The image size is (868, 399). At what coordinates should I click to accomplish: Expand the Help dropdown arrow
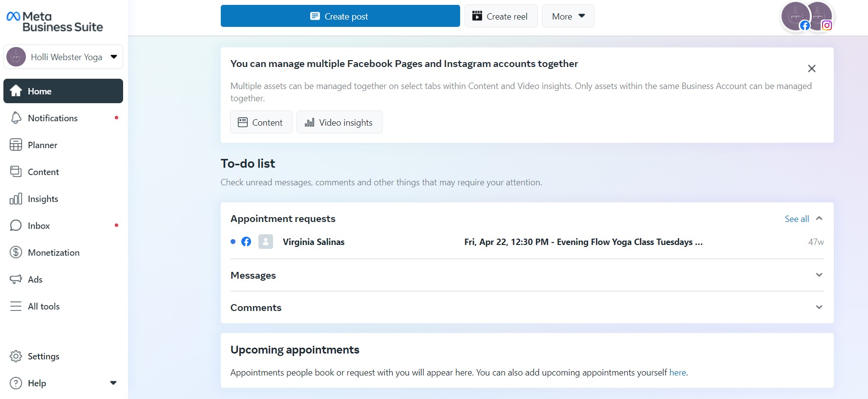(x=113, y=383)
